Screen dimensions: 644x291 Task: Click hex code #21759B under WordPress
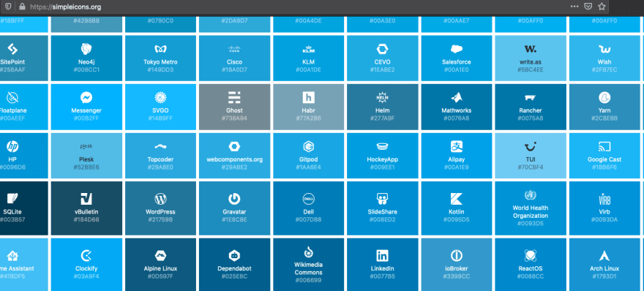coord(160,220)
